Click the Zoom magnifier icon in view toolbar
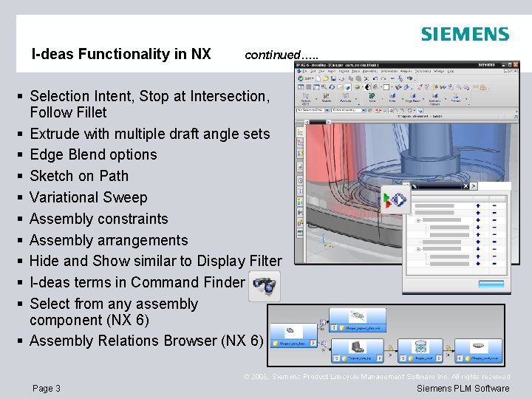The width and height of the screenshot is (532, 399). (324, 87)
